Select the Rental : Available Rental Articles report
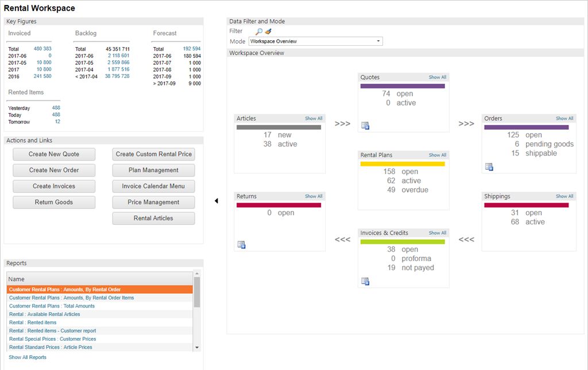Viewport: 588px width, 370px height. tap(45, 314)
